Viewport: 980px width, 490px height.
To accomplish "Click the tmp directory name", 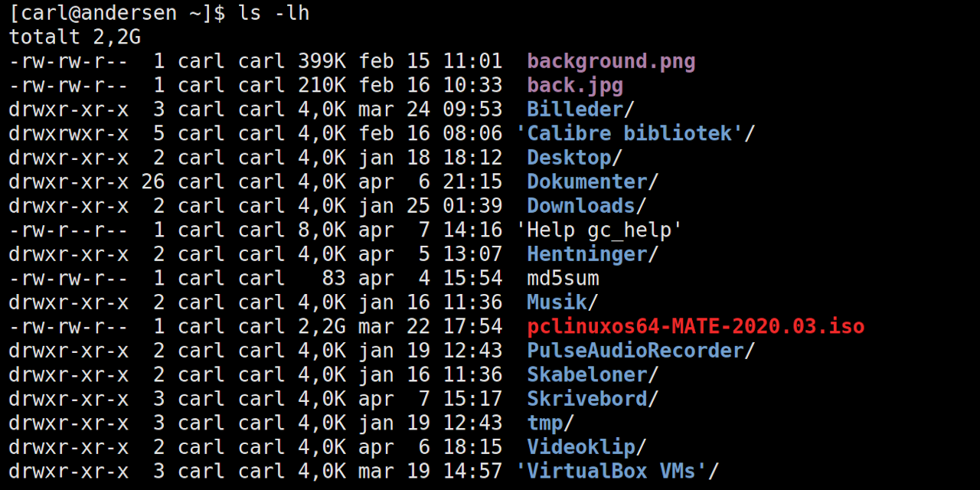I will click(x=545, y=423).
